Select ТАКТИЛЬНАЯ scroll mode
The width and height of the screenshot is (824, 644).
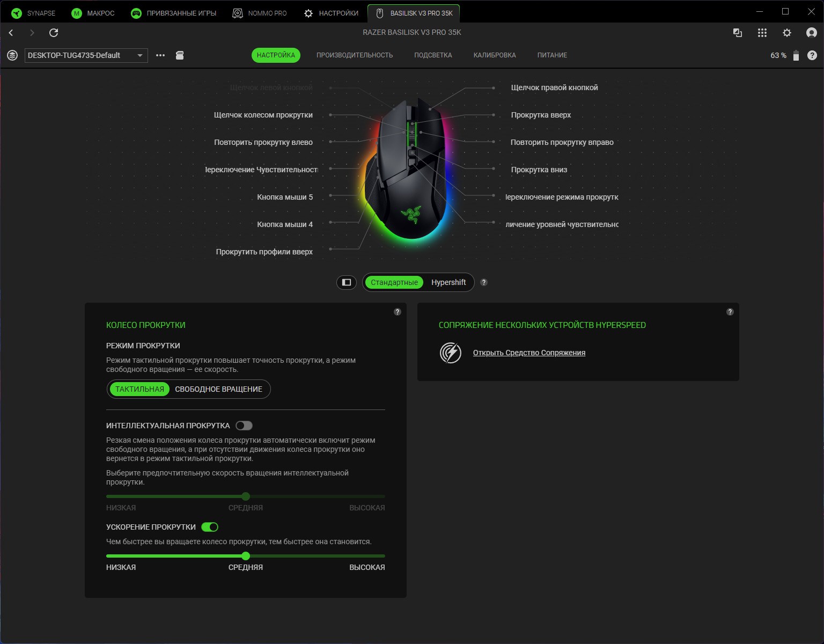pos(139,389)
